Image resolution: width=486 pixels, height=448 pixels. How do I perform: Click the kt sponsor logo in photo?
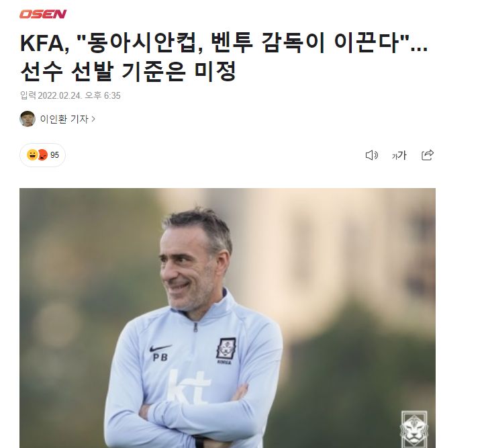pos(189,388)
